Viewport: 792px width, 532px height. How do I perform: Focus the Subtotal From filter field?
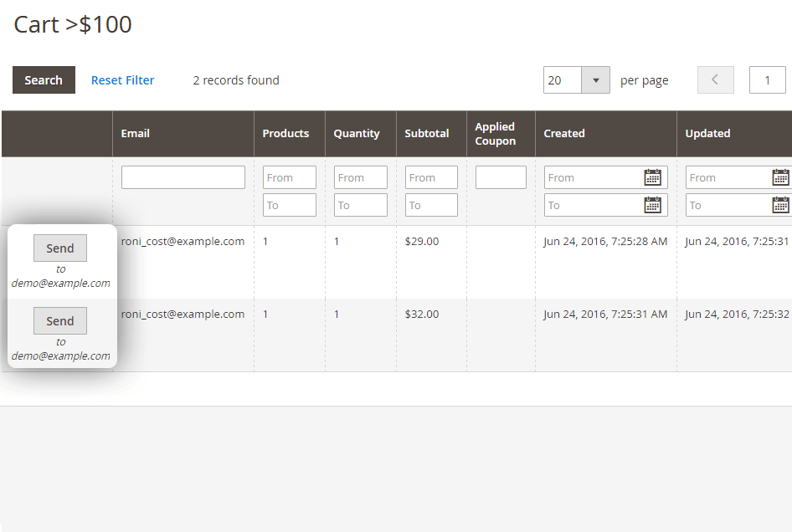point(431,177)
